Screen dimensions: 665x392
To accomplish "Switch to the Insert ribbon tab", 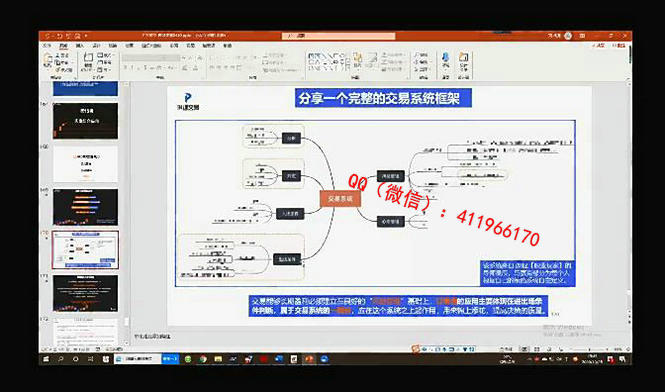I will [79, 45].
